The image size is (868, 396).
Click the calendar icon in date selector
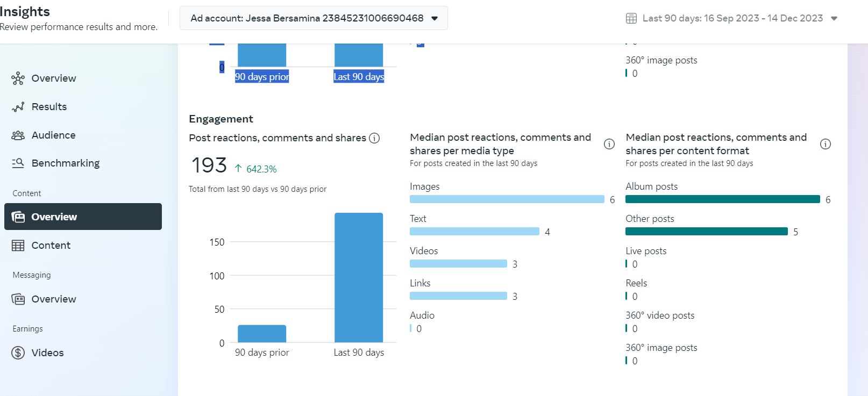[631, 18]
